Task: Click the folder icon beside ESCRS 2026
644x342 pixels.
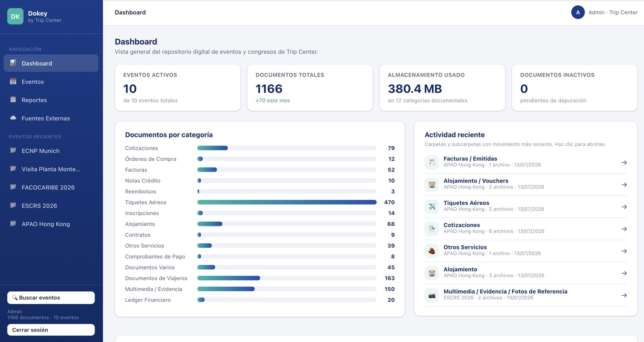Action: (13, 205)
